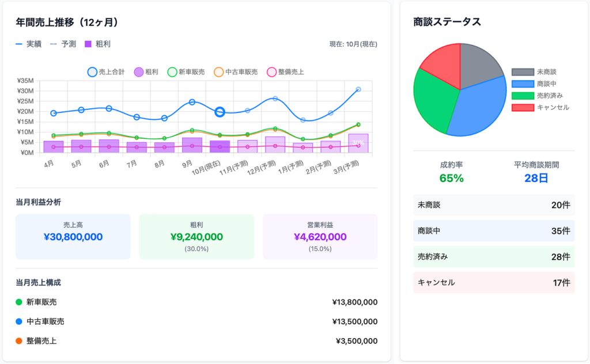590x364 pixels.
Task: Open the 営業利益 ¥4,620,000 card
Action: (x=320, y=237)
